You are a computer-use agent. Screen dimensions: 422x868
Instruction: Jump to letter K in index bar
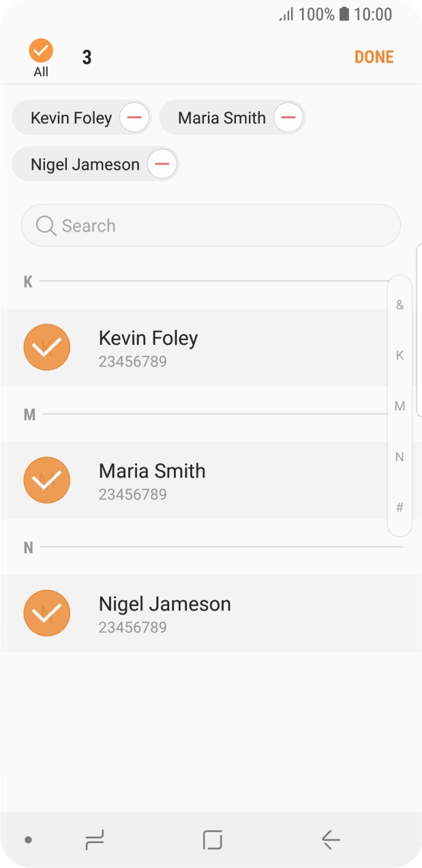click(x=400, y=355)
